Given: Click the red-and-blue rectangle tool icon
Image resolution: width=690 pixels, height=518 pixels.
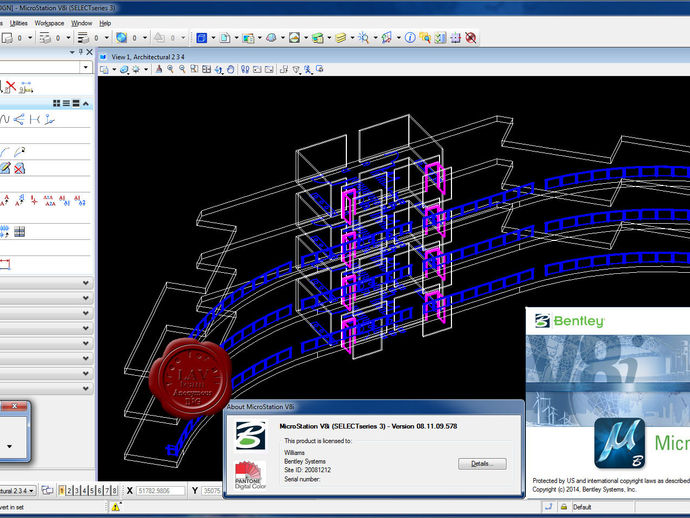Looking at the screenshot, I should point(5,265).
